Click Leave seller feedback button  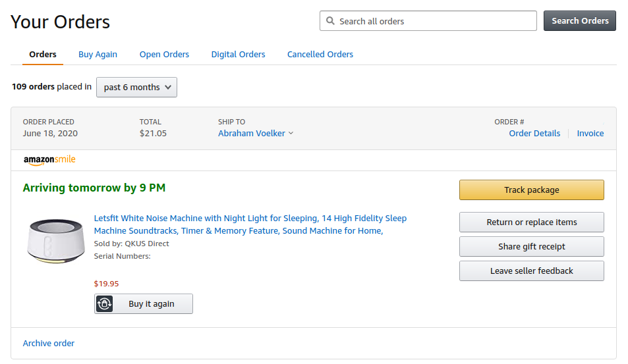531,271
